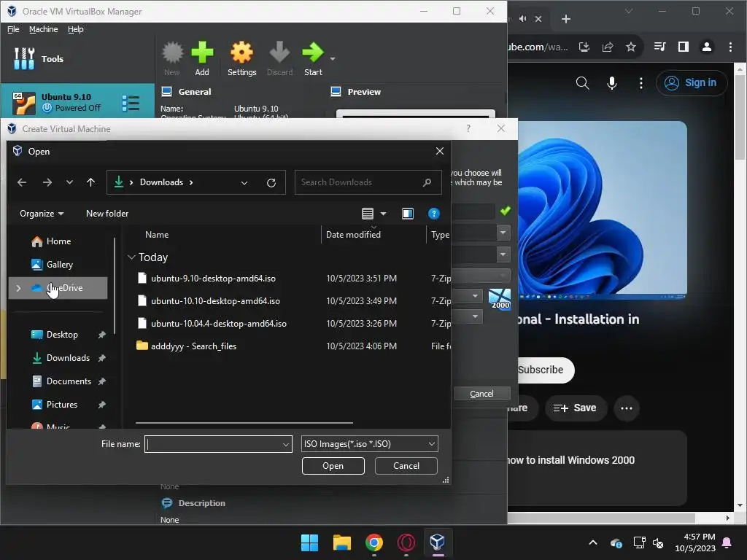The height and width of the screenshot is (560, 747).
Task: Open Chrome profile icon
Action: pos(706,47)
